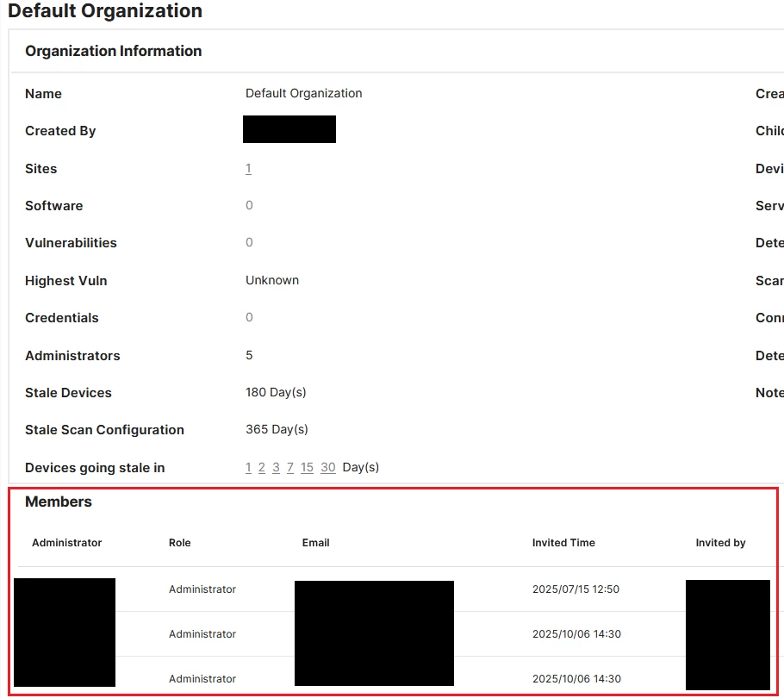784x698 pixels.
Task: Open the Sites count link
Action: click(x=248, y=169)
